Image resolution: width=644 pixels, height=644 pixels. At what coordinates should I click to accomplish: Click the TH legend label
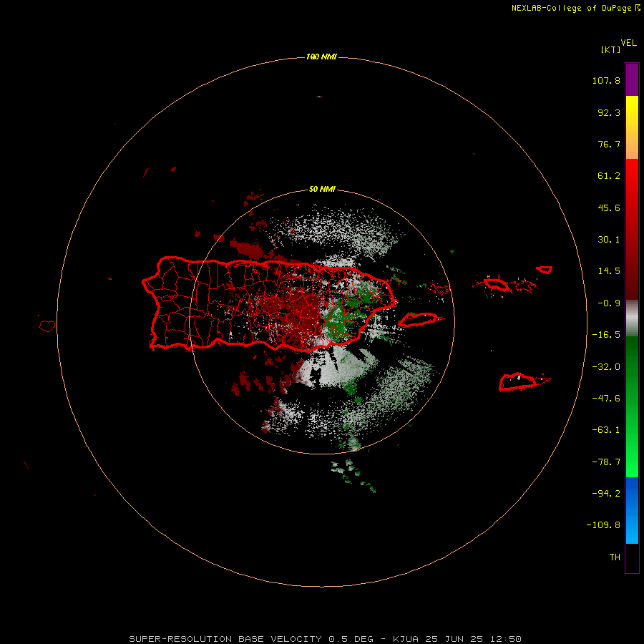point(615,557)
